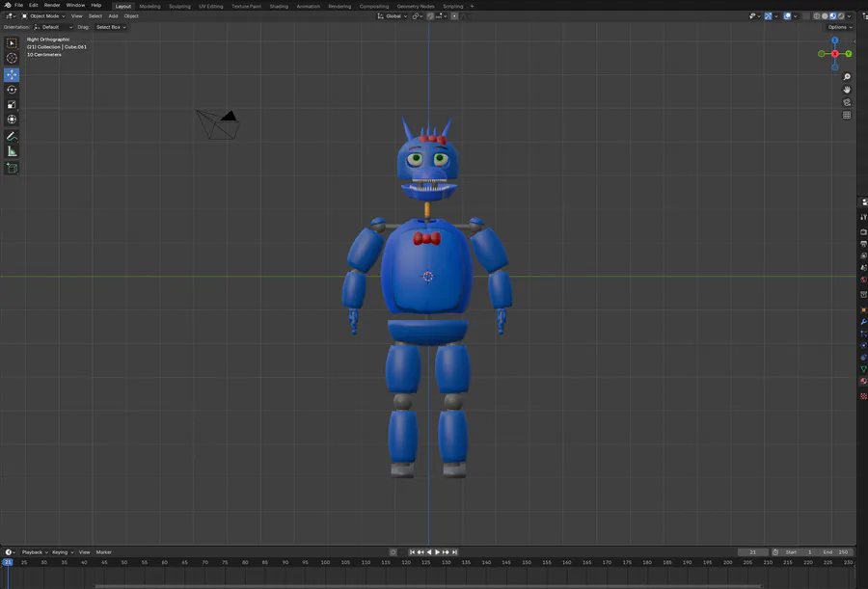868x589 pixels.
Task: Open the snapping options dropdown
Action: 441,16
